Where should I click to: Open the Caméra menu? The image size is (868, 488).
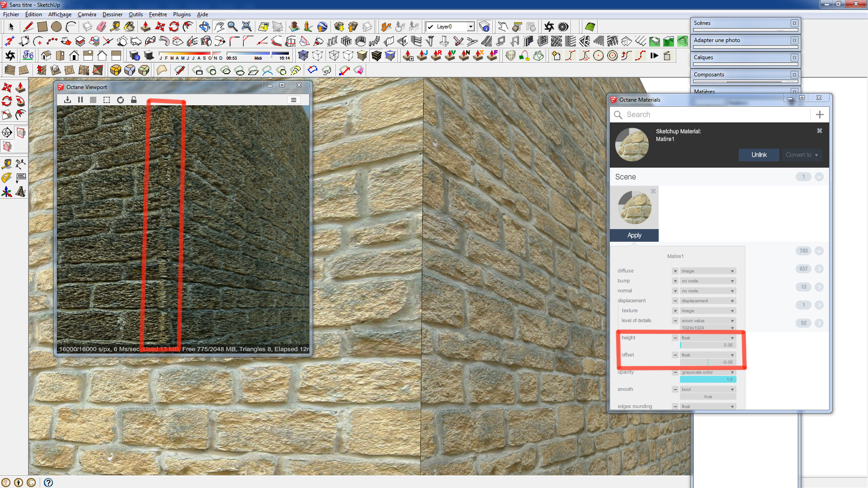(x=87, y=14)
